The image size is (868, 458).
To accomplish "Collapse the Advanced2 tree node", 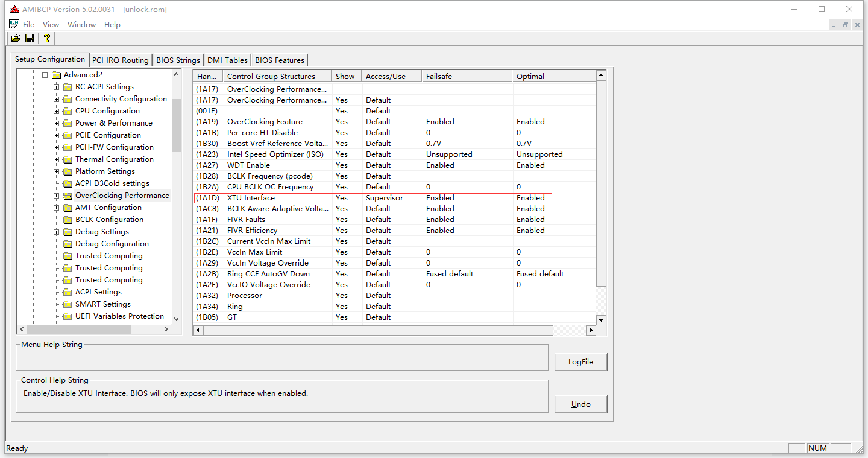I will [x=45, y=75].
